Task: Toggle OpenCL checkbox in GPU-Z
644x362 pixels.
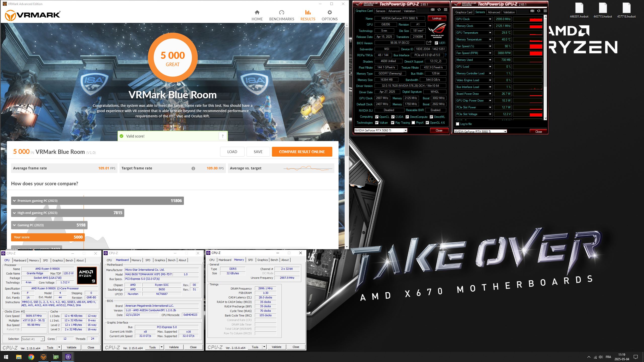Action: [377, 117]
